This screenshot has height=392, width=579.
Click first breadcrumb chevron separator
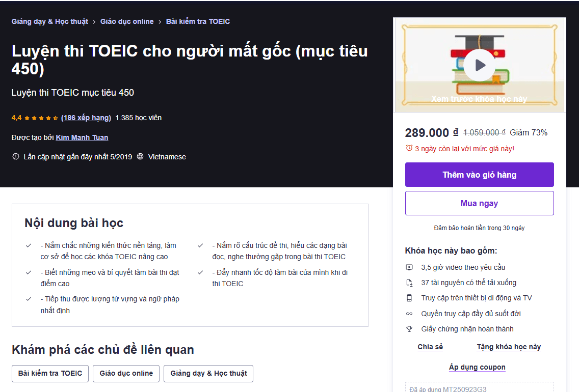94,22
